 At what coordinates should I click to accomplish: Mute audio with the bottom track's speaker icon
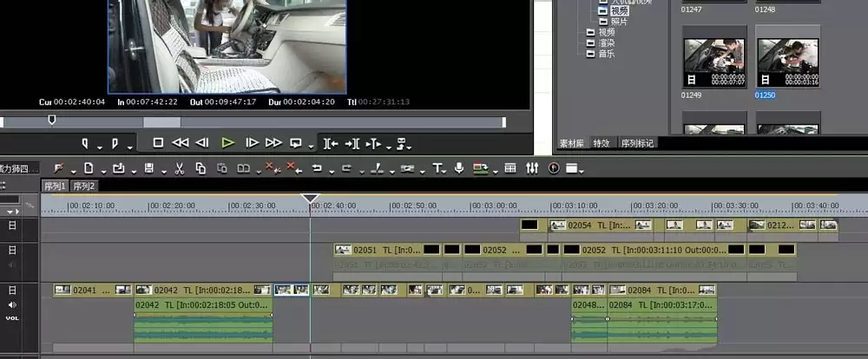[12, 304]
